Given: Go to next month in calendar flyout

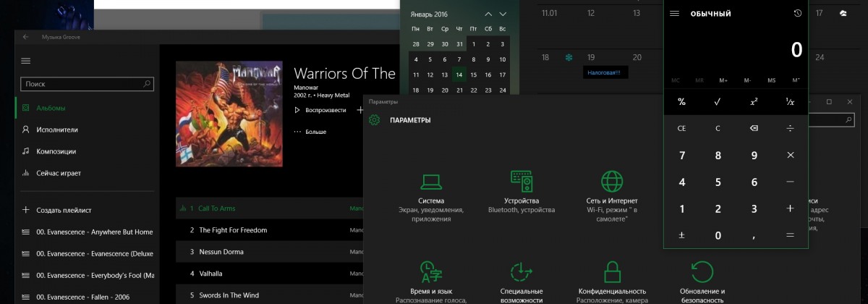Looking at the screenshot, I should coord(503,14).
